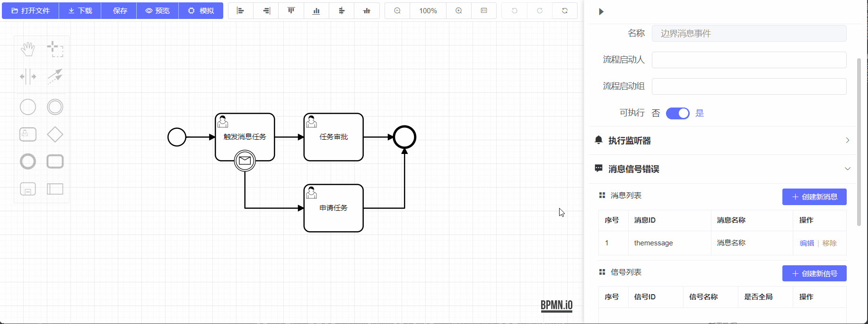Click the 创建新信号 button
868x324 pixels.
[x=814, y=274]
